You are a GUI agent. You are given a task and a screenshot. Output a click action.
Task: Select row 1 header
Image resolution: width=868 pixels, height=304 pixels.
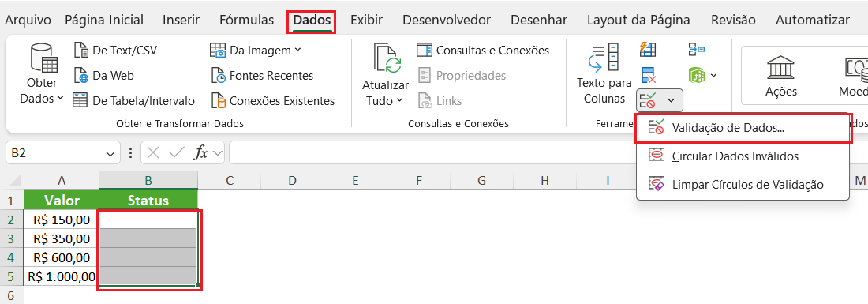tap(12, 200)
